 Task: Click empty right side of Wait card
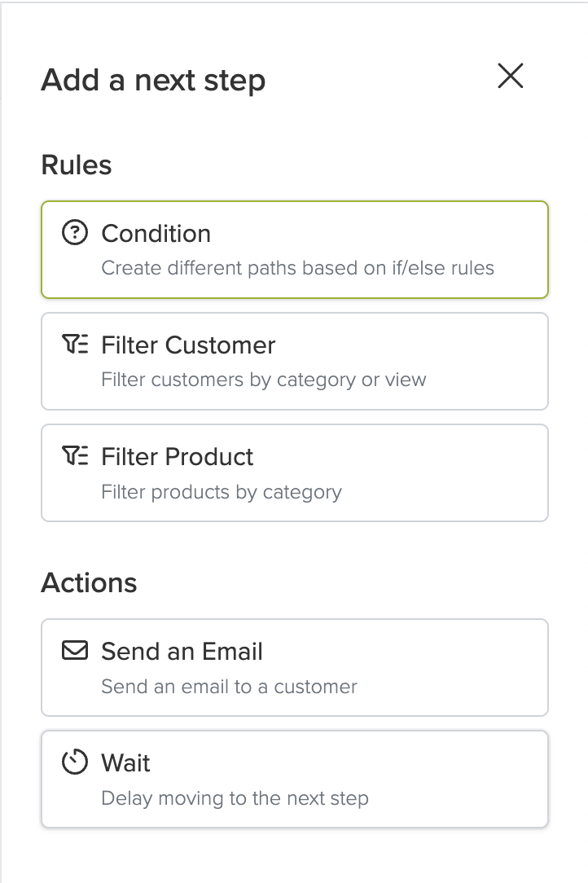[x=462, y=780]
